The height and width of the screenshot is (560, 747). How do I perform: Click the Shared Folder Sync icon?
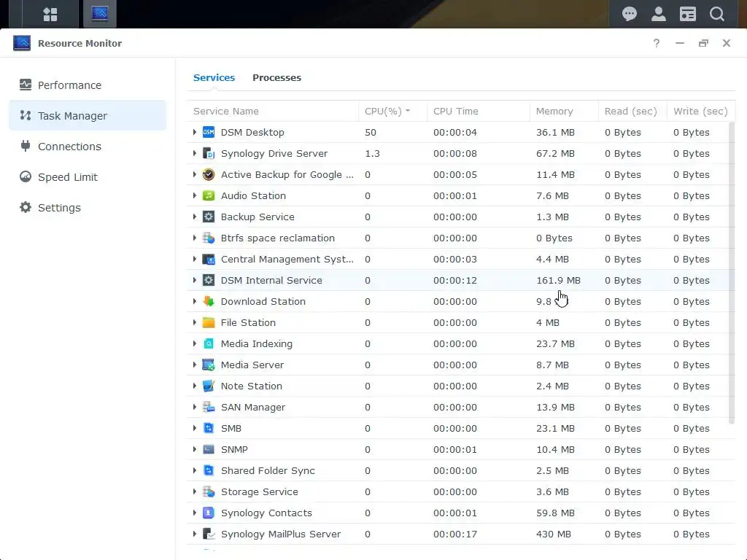pos(209,470)
